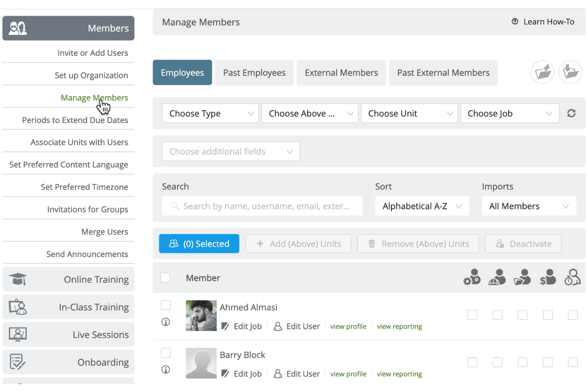The width and height of the screenshot is (588, 392).
Task: Switch to the External Members tab
Action: click(341, 73)
